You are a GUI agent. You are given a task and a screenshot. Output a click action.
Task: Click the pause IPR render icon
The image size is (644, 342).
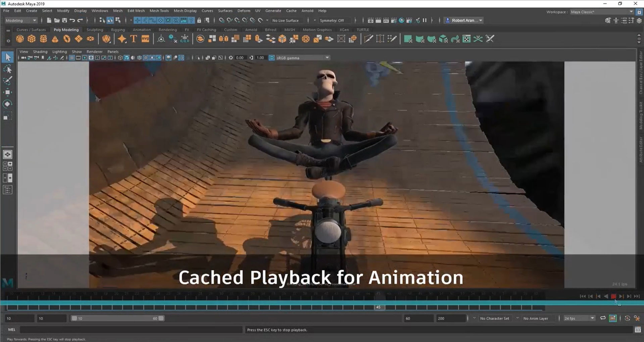tap(425, 20)
